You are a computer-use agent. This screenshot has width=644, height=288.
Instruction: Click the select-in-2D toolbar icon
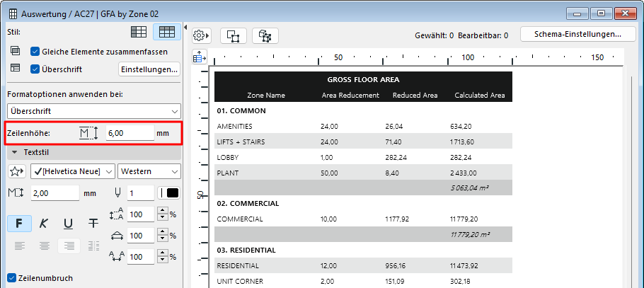233,35
